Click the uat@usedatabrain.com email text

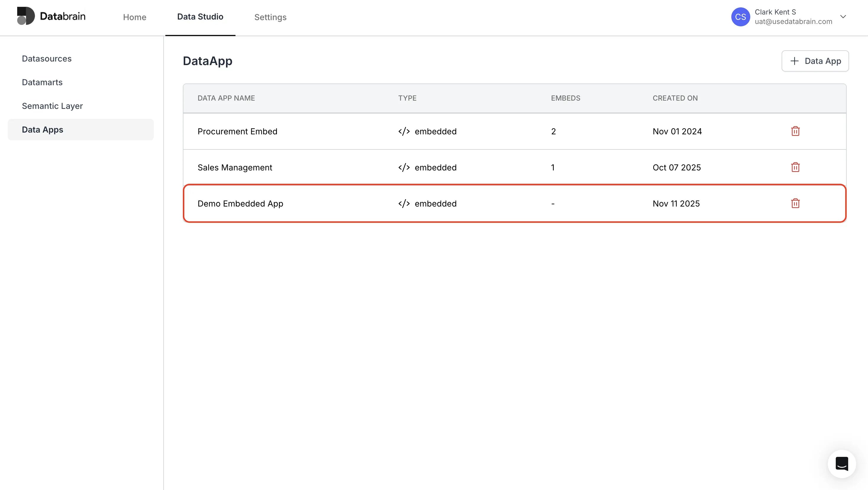point(793,22)
